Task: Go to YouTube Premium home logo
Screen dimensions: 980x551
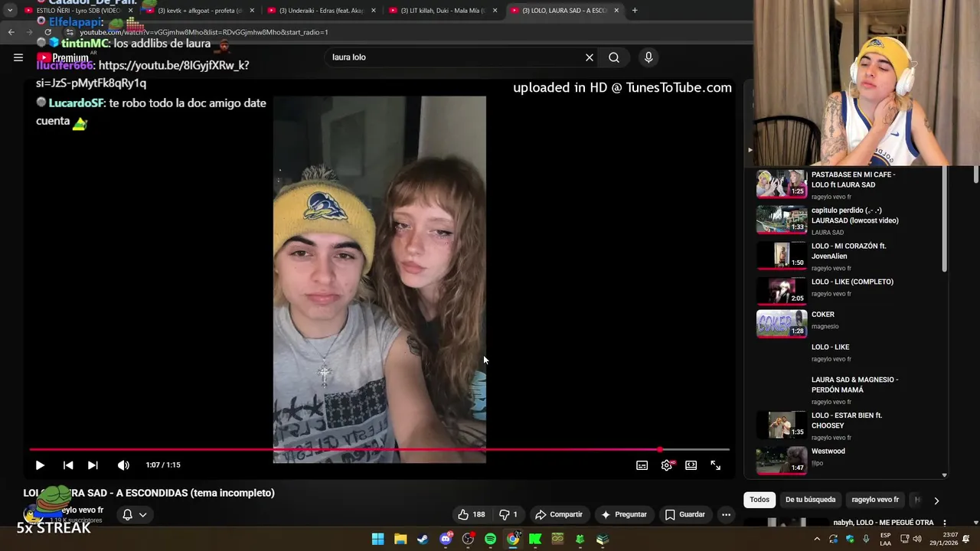Action: pyautogui.click(x=63, y=57)
